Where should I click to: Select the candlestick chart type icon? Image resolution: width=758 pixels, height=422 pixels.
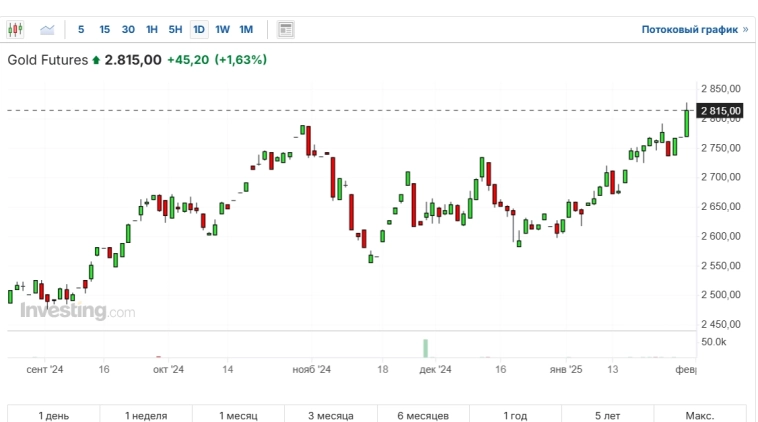(x=15, y=30)
